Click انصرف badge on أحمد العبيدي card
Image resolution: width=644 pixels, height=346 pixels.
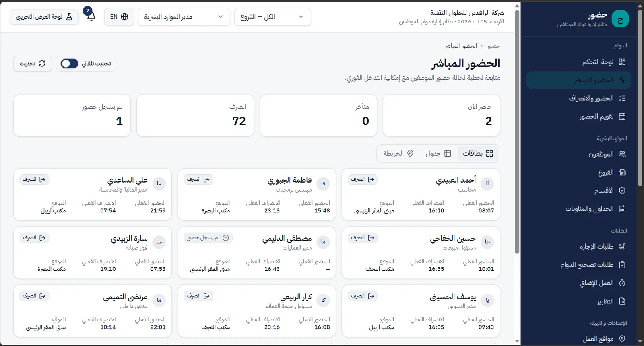coord(363,179)
